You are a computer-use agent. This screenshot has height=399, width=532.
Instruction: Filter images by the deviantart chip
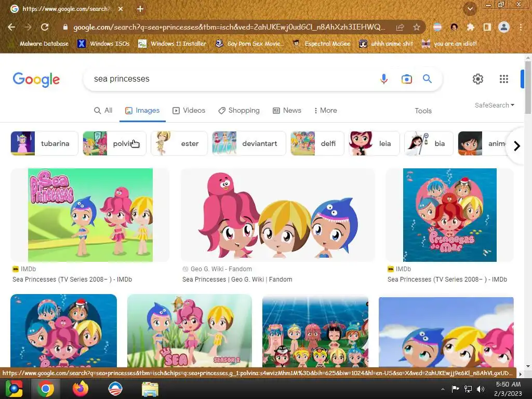(249, 143)
